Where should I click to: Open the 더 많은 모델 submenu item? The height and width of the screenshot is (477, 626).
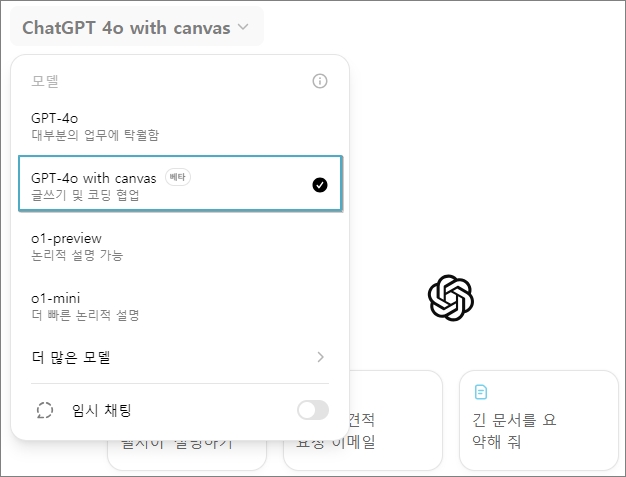coord(180,357)
